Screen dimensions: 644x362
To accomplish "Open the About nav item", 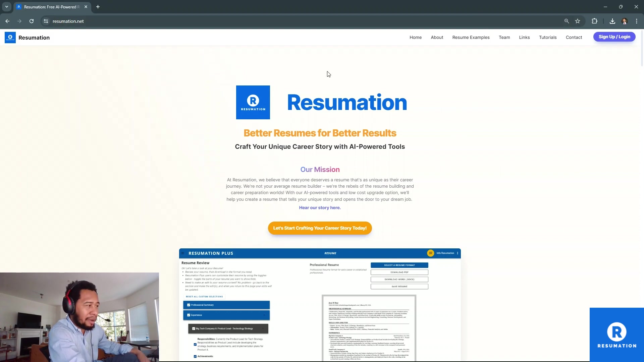I will [437, 37].
